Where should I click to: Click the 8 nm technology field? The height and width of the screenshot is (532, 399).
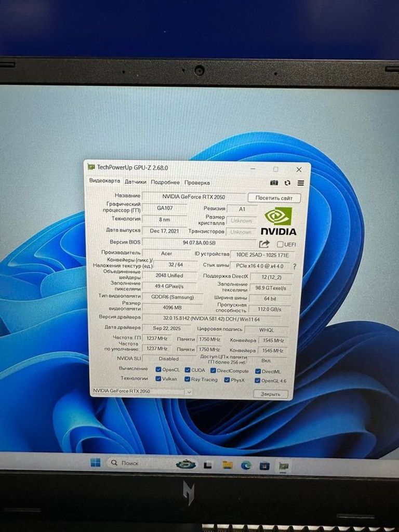pyautogui.click(x=165, y=220)
